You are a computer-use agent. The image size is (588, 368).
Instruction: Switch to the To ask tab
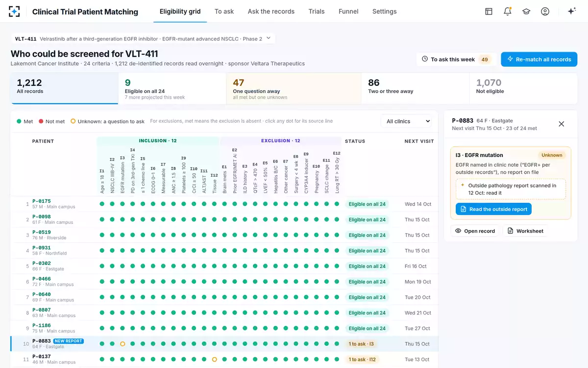click(x=224, y=11)
